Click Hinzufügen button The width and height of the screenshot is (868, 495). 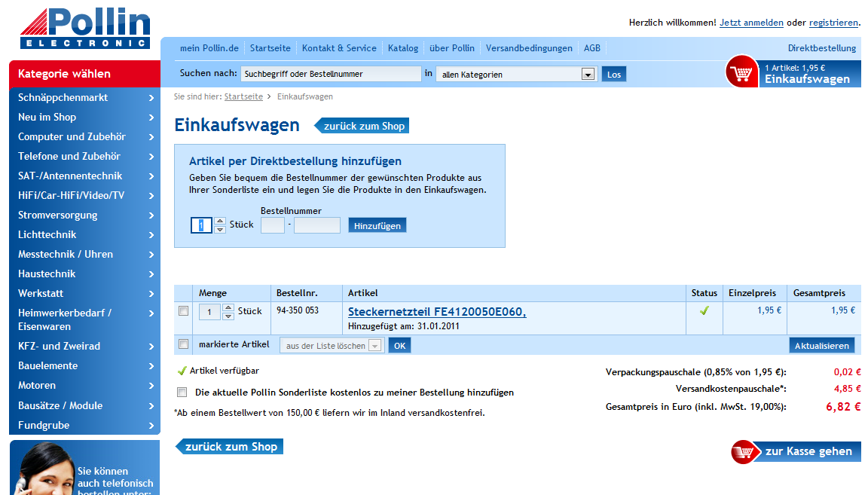tap(377, 225)
